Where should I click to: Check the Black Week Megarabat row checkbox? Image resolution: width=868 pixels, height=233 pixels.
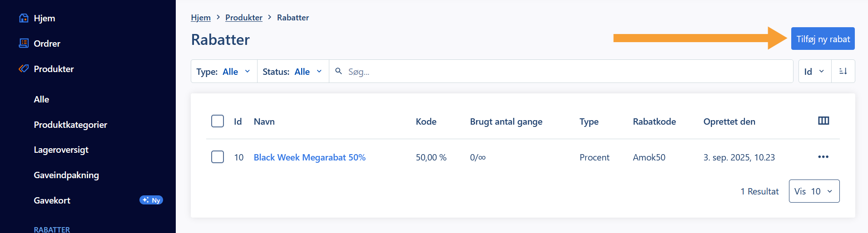pyautogui.click(x=218, y=157)
